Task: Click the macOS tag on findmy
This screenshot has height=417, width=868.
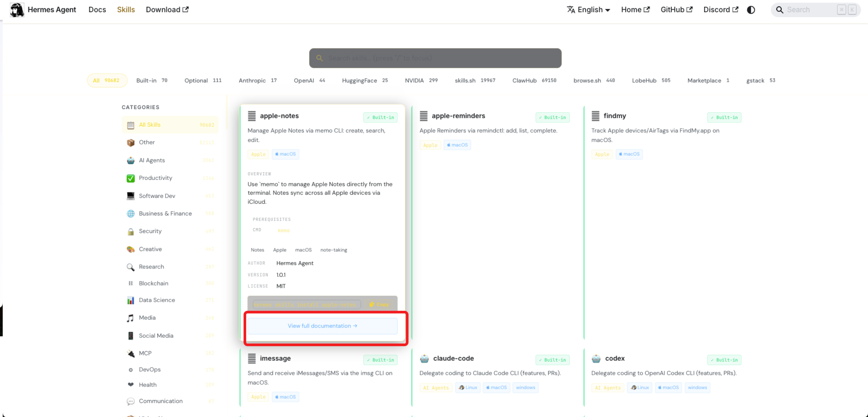Action: 629,154
